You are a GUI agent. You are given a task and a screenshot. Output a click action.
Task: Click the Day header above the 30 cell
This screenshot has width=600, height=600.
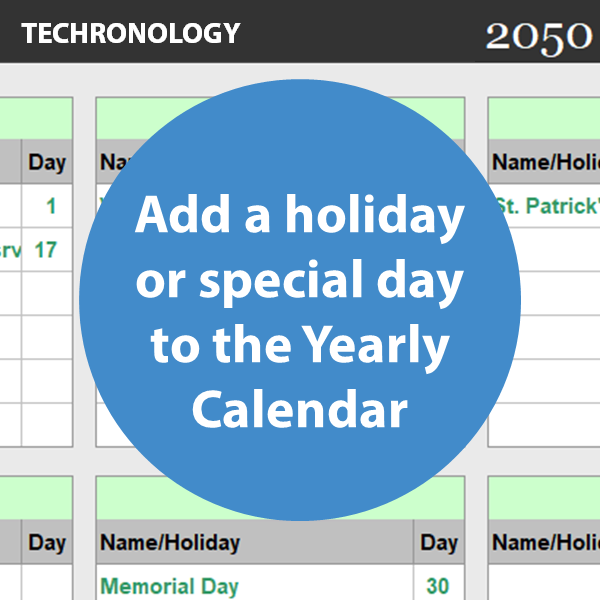(438, 543)
